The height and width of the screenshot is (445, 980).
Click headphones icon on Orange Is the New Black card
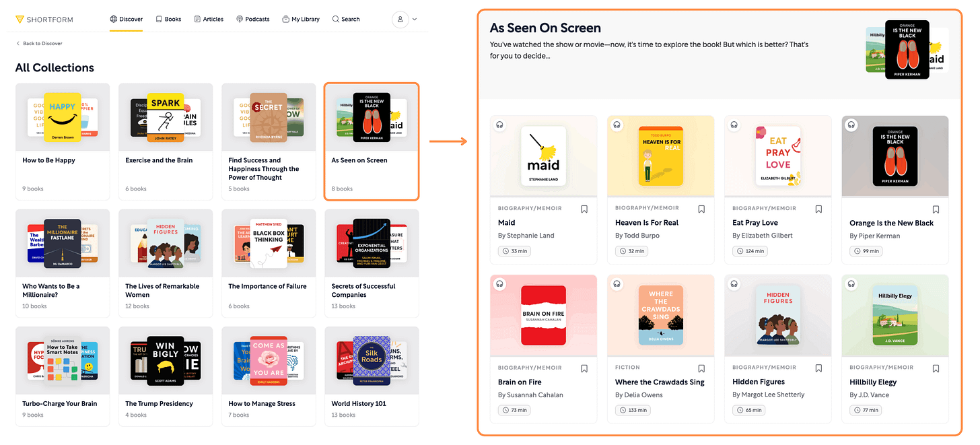click(851, 125)
